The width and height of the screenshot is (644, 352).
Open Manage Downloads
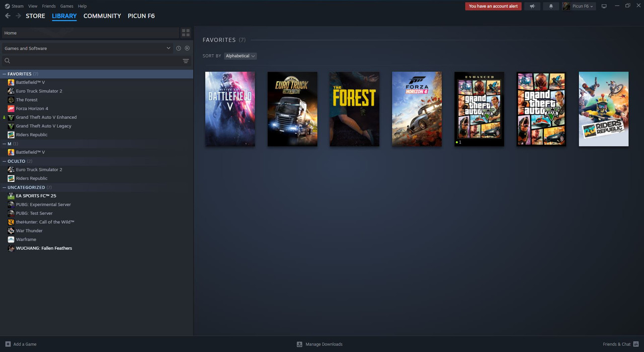[x=324, y=344]
